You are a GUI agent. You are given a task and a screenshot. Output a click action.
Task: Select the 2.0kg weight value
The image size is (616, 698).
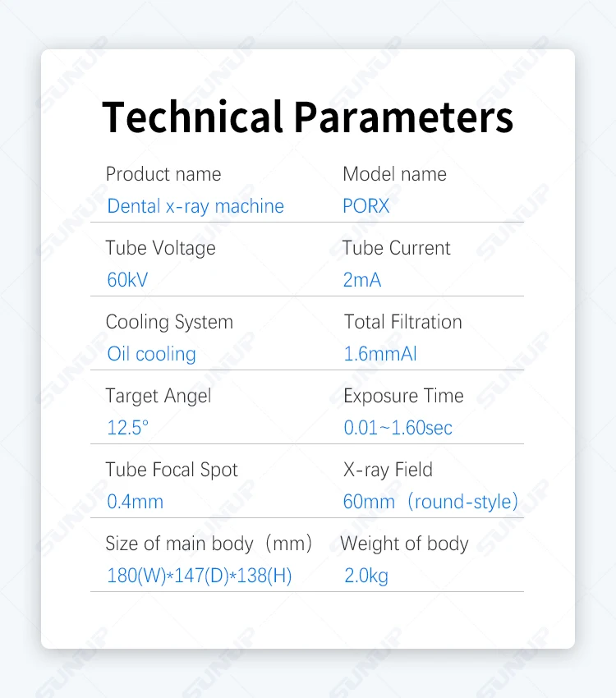pos(366,576)
